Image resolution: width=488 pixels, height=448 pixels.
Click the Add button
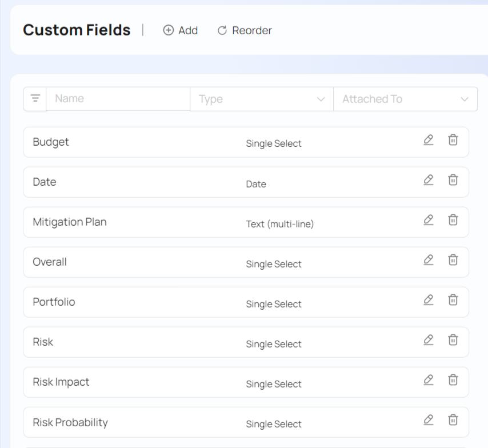tap(181, 31)
